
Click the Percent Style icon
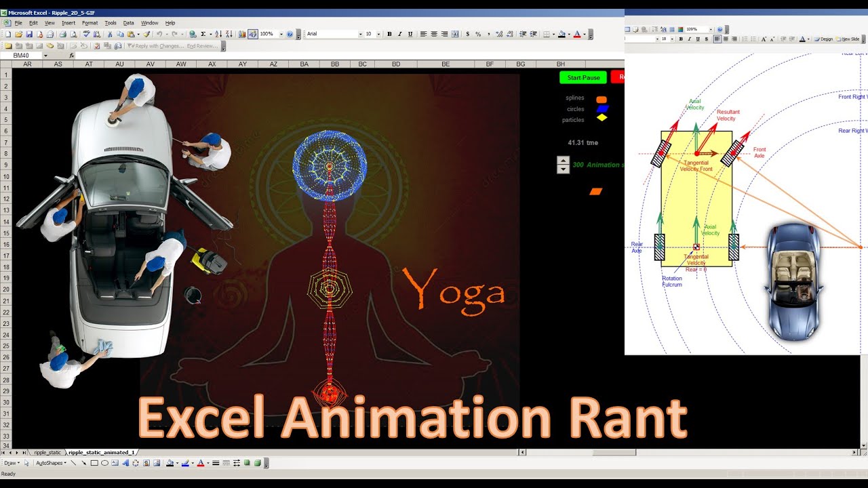478,34
